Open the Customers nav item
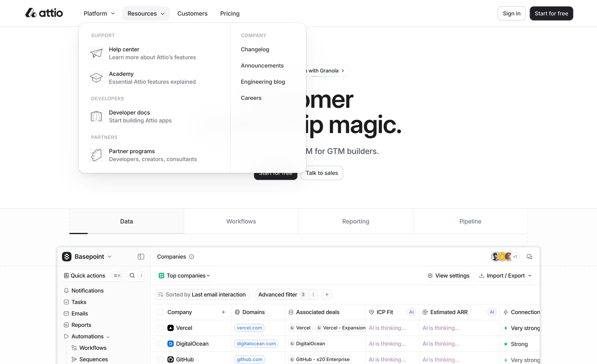The image size is (597, 364). click(x=192, y=13)
